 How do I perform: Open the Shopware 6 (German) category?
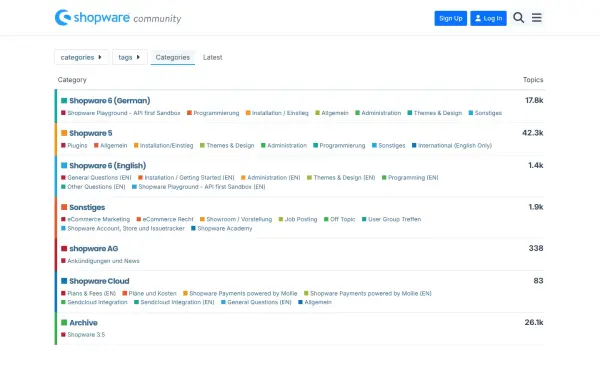tap(109, 101)
